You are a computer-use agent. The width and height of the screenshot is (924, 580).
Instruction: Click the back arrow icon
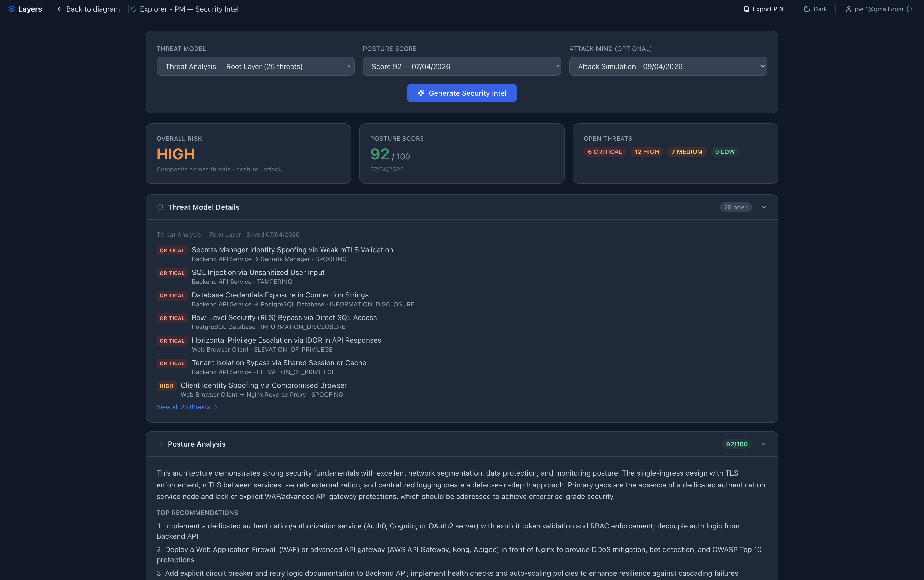[60, 9]
